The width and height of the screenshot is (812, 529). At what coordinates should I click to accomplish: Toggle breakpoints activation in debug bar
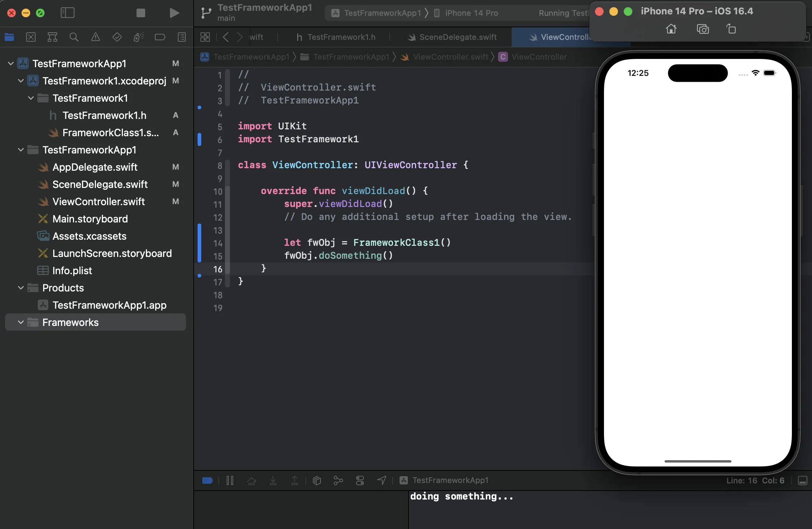(207, 480)
